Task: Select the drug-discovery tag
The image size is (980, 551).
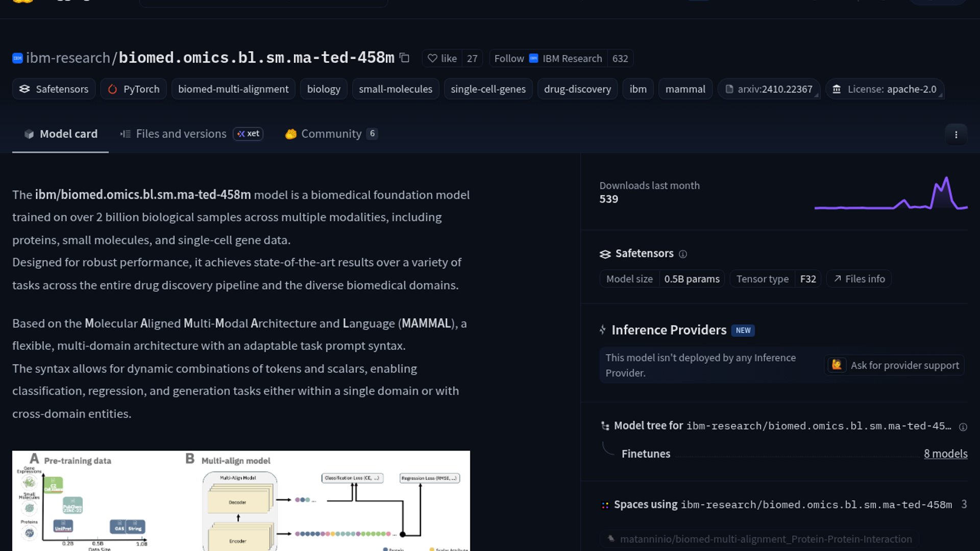Action: [577, 89]
